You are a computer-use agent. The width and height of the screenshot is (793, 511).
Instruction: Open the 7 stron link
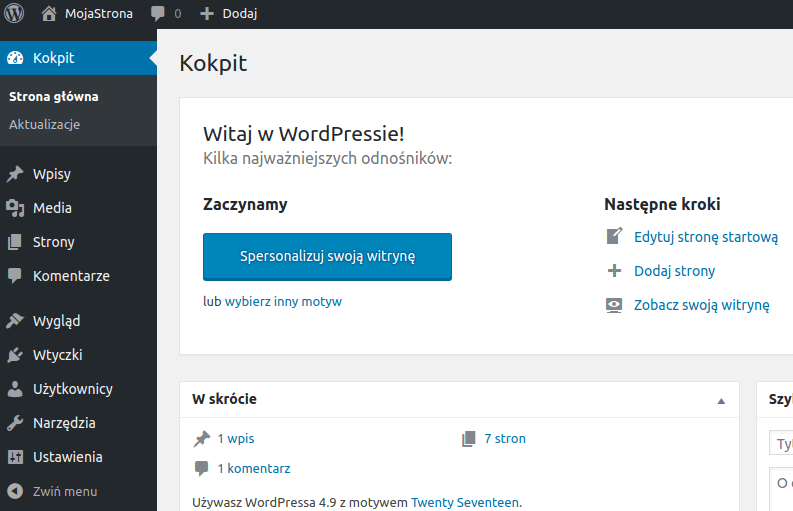pos(505,439)
